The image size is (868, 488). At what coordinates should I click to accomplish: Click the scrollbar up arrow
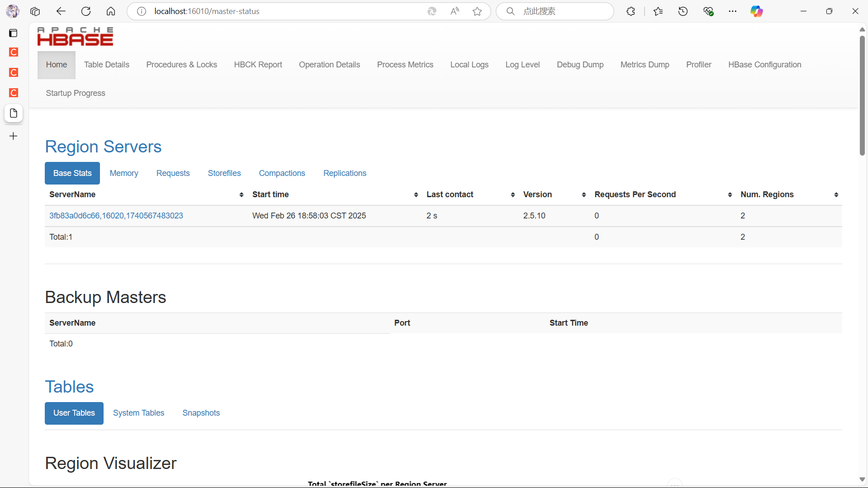point(862,29)
